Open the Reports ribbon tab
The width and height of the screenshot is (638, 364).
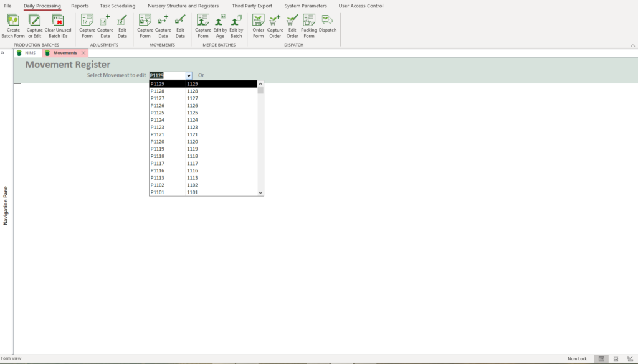tap(80, 6)
